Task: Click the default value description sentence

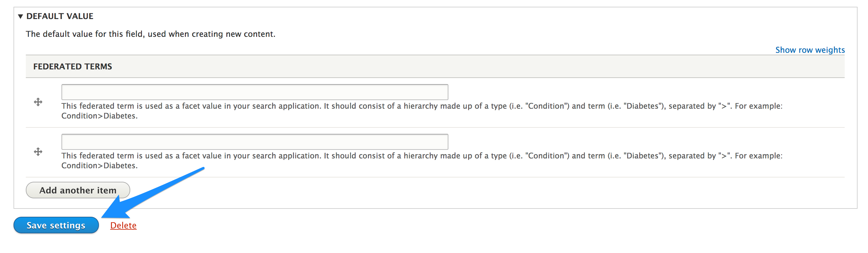Action: coord(150,34)
